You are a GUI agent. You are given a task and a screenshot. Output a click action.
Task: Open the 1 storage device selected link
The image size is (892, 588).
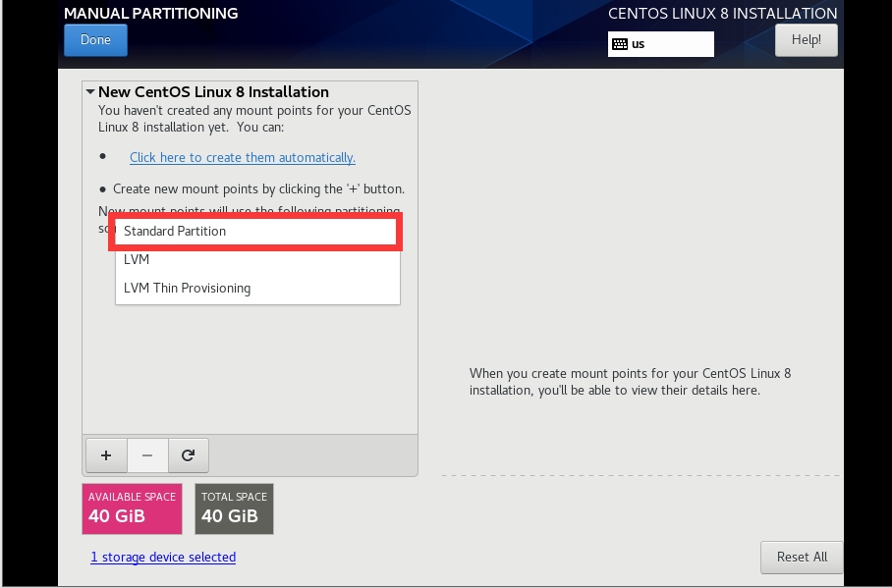click(x=163, y=558)
